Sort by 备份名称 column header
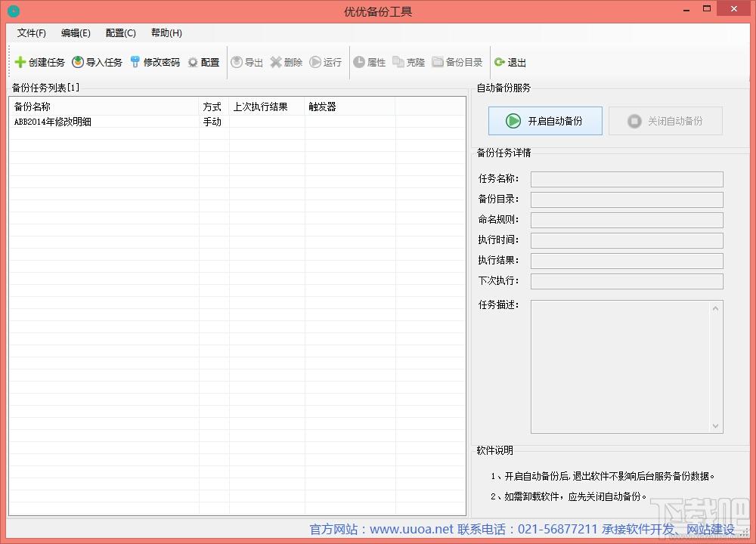 (104, 107)
